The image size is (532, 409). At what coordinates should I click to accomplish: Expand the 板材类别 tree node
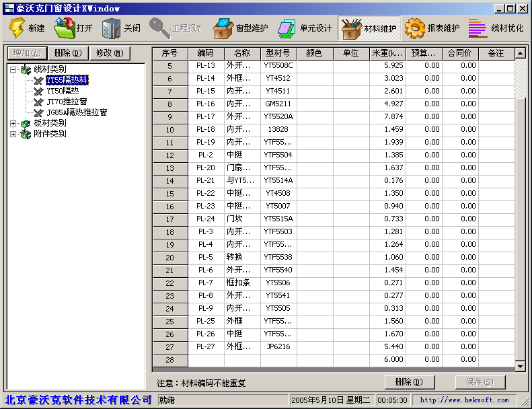tap(13, 123)
